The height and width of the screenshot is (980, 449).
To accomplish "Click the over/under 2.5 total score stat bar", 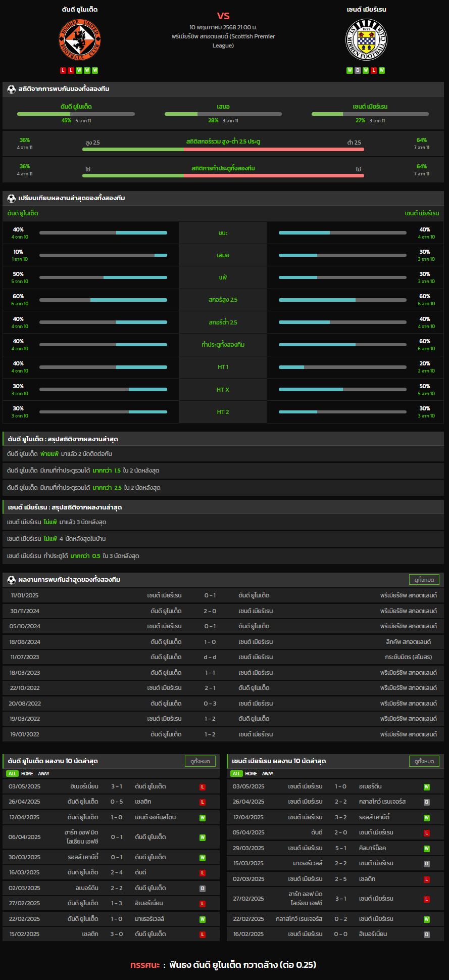I will tap(223, 149).
